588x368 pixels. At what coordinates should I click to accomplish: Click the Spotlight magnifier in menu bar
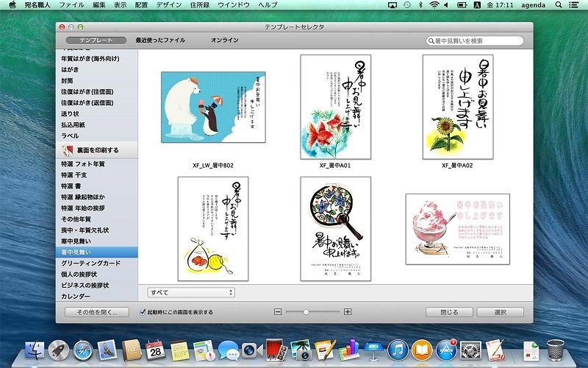click(x=559, y=5)
